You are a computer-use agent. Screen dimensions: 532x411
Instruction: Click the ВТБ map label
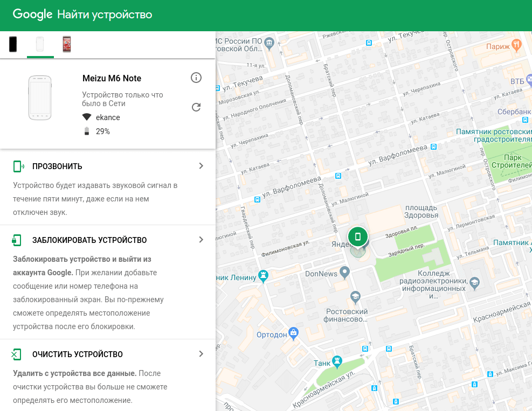(517, 81)
